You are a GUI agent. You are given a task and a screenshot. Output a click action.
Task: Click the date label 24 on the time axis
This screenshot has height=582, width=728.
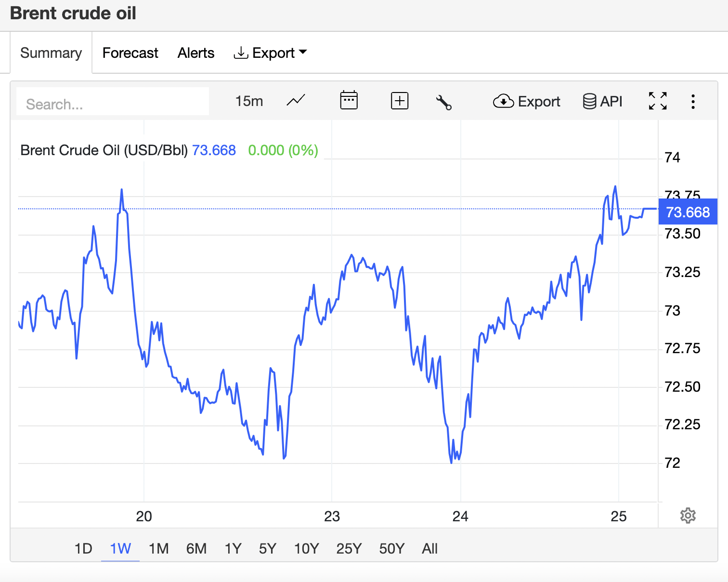tap(460, 516)
